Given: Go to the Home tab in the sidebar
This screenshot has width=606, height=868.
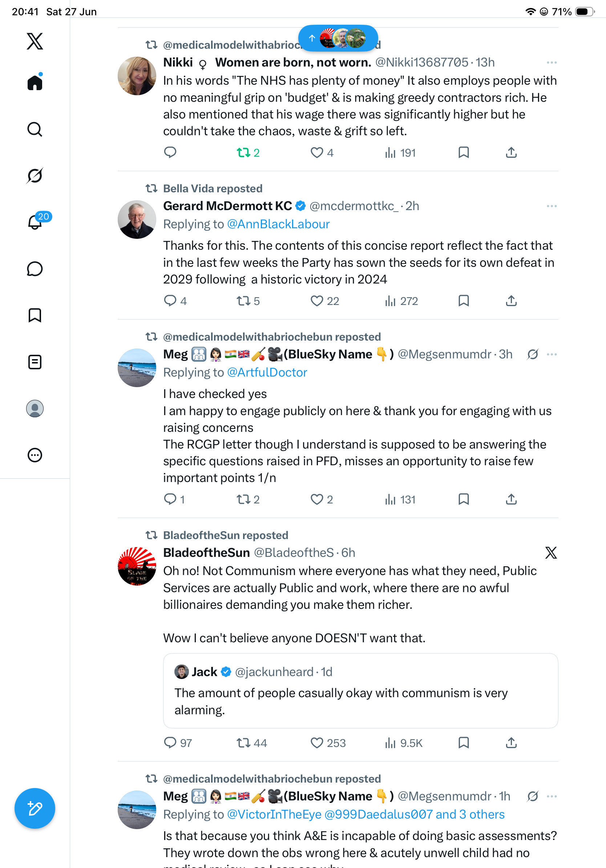Looking at the screenshot, I should (x=35, y=82).
